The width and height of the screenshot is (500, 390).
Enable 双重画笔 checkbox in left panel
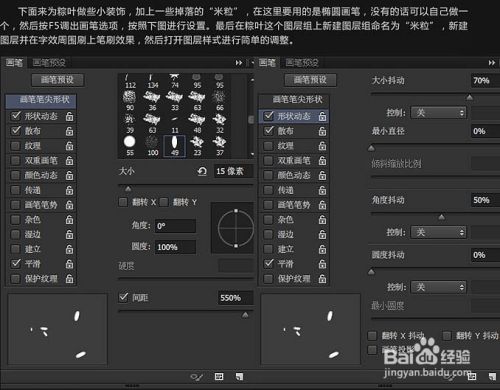[15, 160]
